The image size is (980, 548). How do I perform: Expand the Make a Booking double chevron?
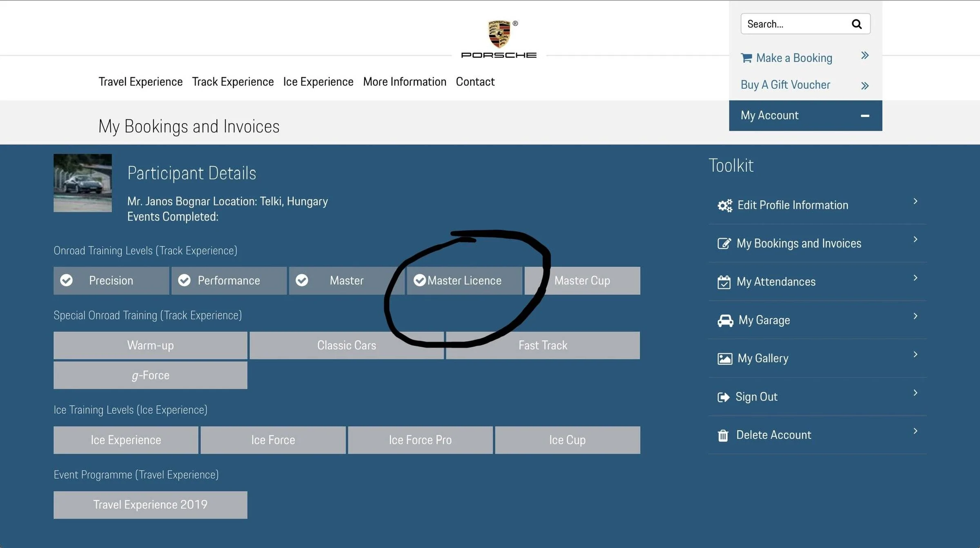point(865,56)
